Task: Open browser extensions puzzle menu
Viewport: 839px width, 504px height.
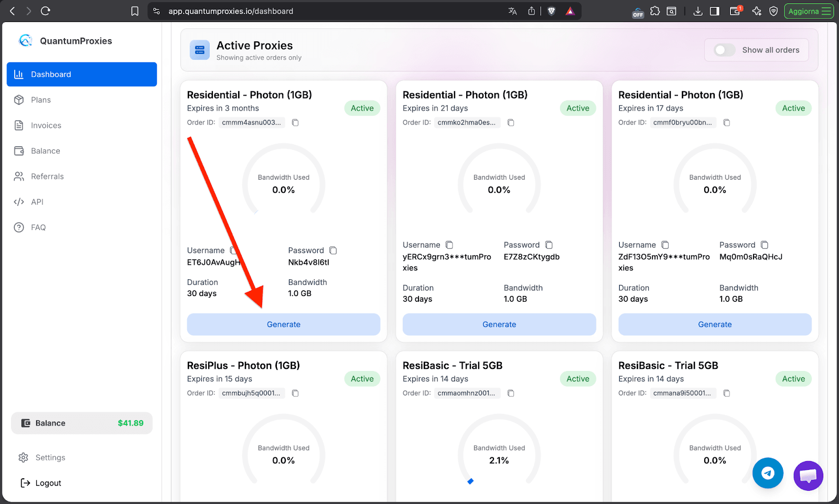Action: tap(655, 11)
